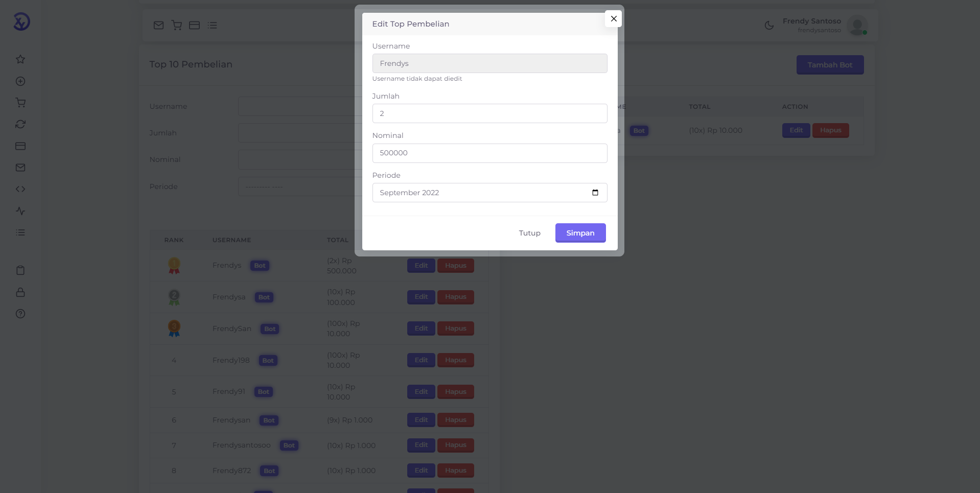Click the USERNAME column header

[x=231, y=240]
